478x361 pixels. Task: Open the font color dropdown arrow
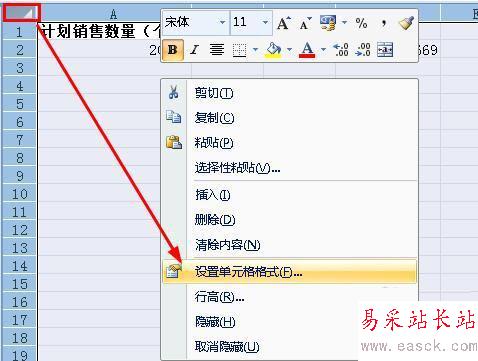[x=323, y=50]
